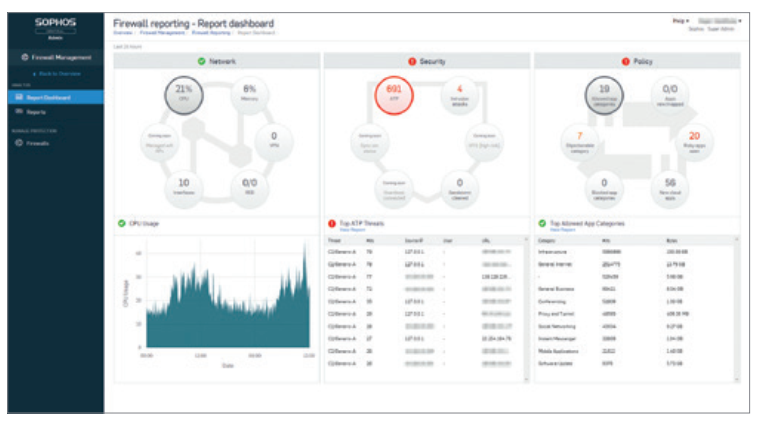The height and width of the screenshot is (423, 759).
Task: Click the Bytes column header
Action: click(672, 241)
